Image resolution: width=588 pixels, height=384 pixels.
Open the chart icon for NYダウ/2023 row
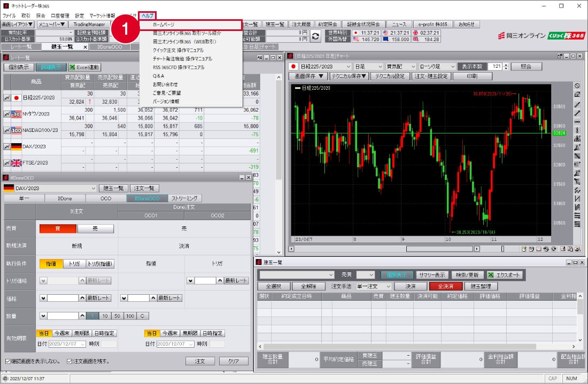pyautogui.click(x=7, y=114)
